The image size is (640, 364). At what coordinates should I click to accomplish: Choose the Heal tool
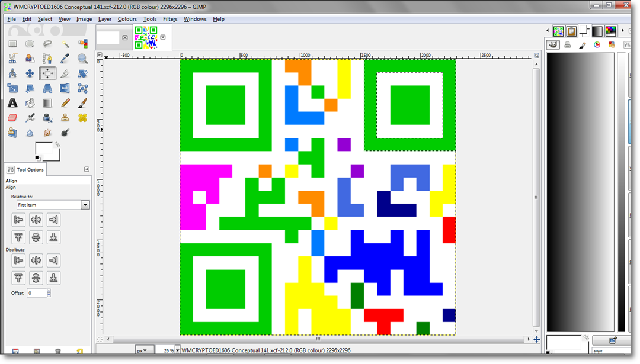tap(82, 118)
